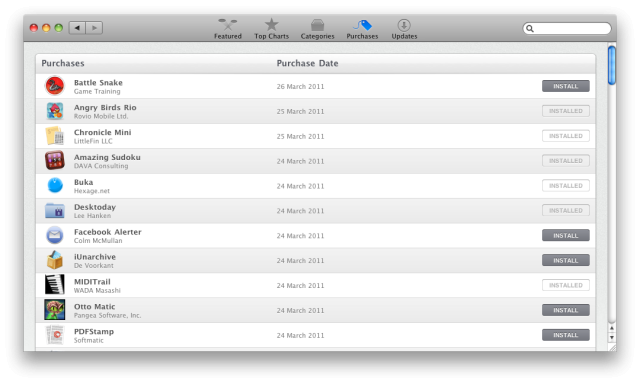640x384 pixels.
Task: Click developer name Rovio Mobile Ltd.
Action: click(x=101, y=116)
